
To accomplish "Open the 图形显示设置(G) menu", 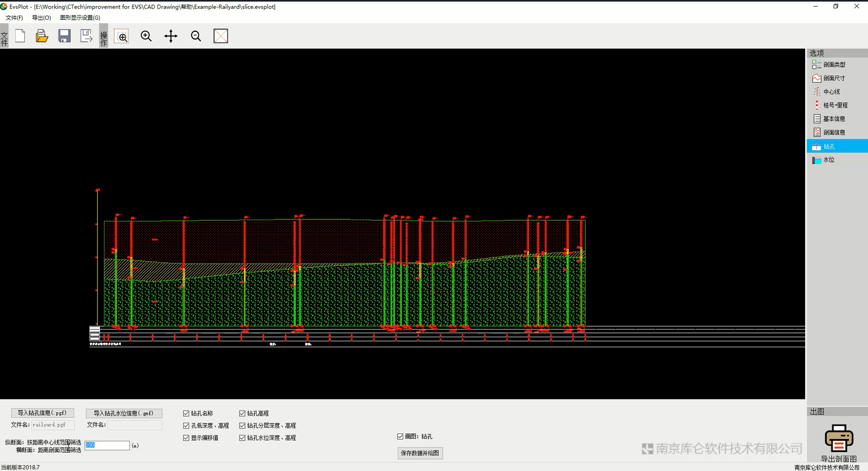I will click(x=80, y=18).
